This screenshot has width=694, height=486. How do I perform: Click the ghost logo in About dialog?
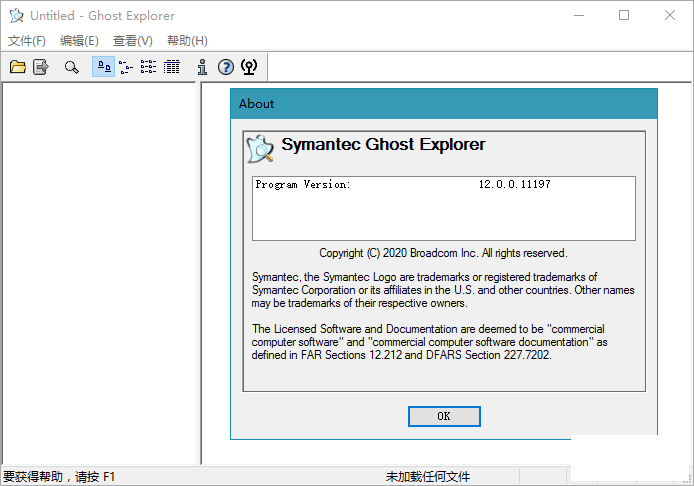260,149
